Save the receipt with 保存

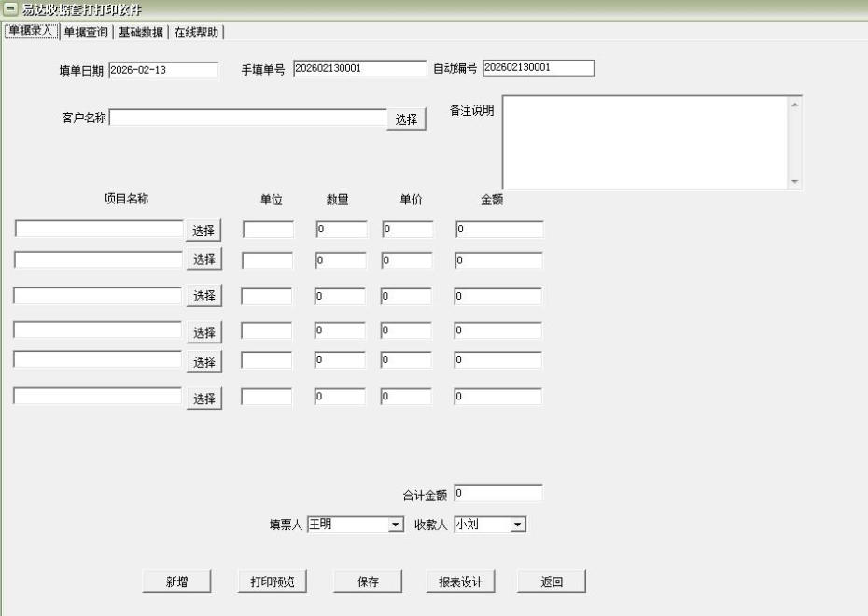[368, 581]
